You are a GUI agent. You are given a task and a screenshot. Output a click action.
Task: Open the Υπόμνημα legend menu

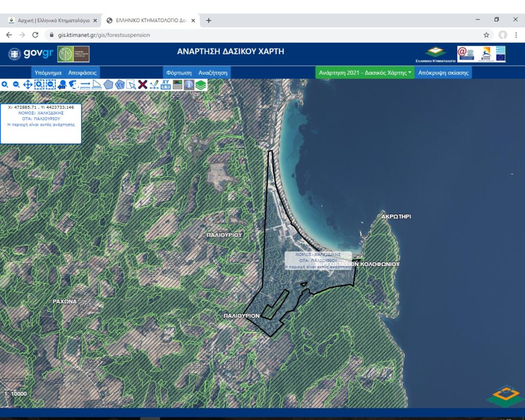click(48, 73)
